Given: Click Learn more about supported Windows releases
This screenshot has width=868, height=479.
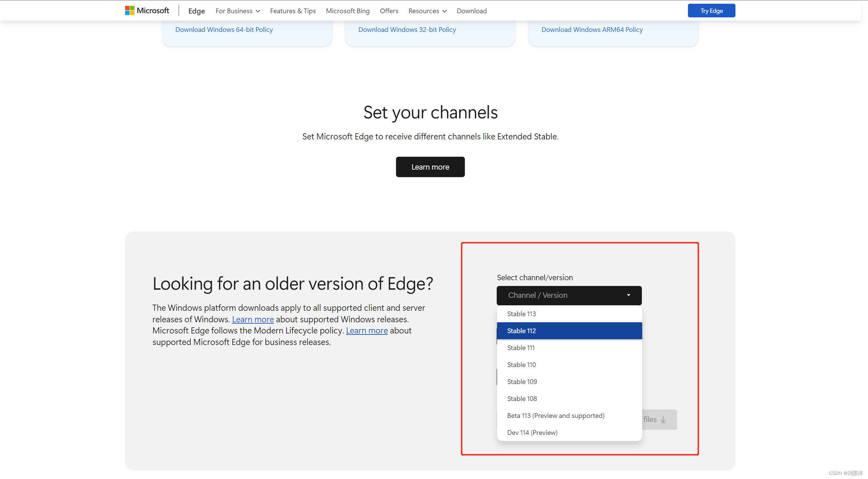Looking at the screenshot, I should pyautogui.click(x=253, y=319).
